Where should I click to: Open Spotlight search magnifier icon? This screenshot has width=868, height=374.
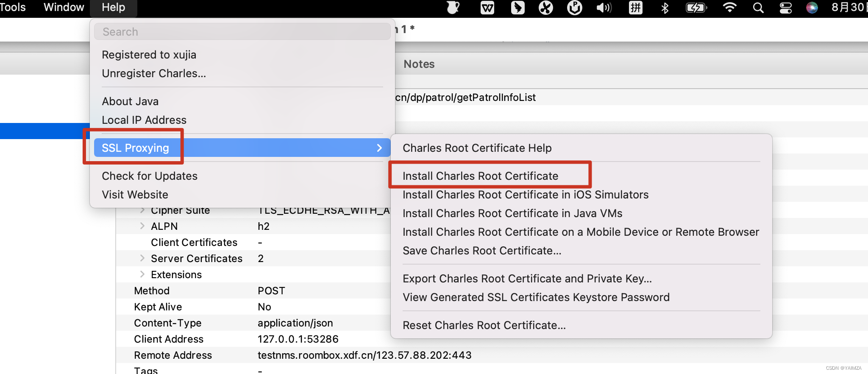coord(758,8)
